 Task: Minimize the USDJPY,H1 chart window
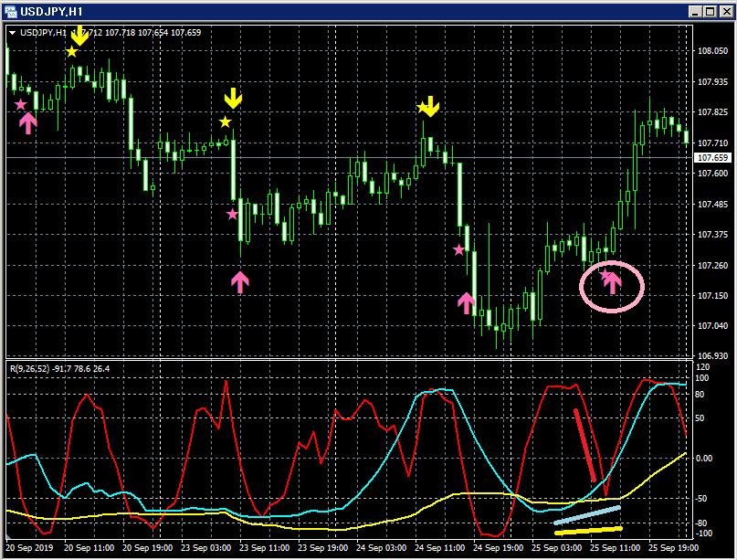tap(696, 12)
